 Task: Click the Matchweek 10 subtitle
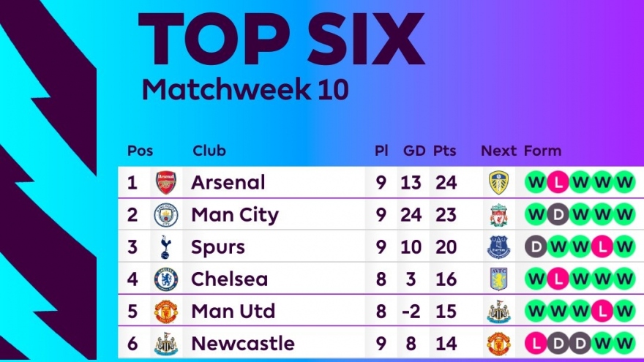point(244,89)
